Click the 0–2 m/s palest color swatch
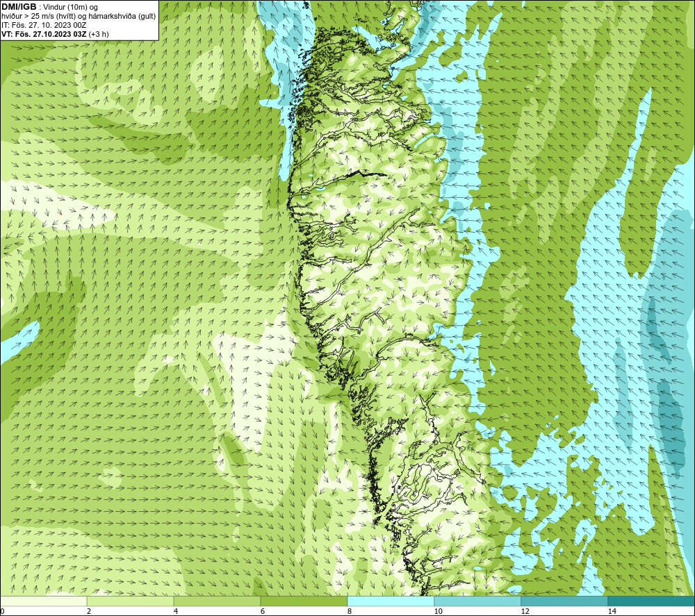The width and height of the screenshot is (695, 616). click(43, 601)
